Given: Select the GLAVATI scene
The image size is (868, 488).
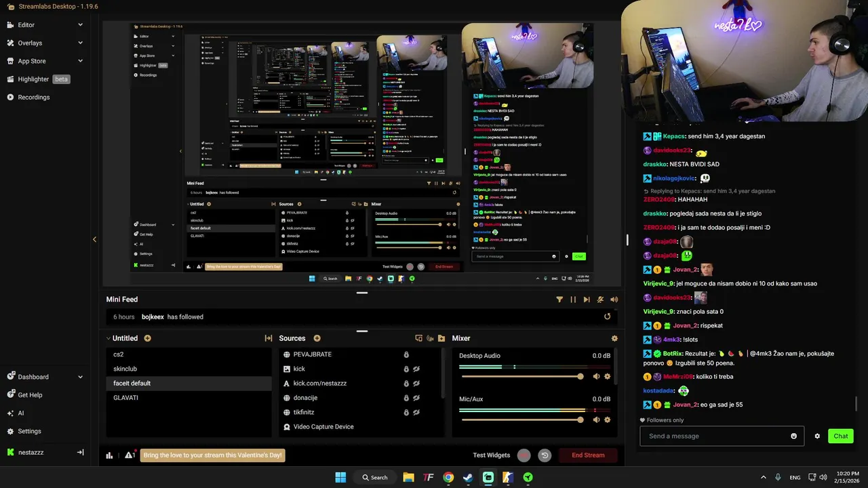Looking at the screenshot, I should [189, 398].
